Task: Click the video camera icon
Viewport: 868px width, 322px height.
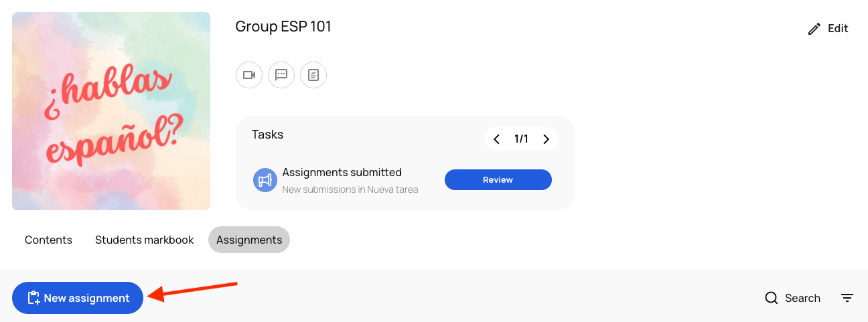Action: (249, 75)
